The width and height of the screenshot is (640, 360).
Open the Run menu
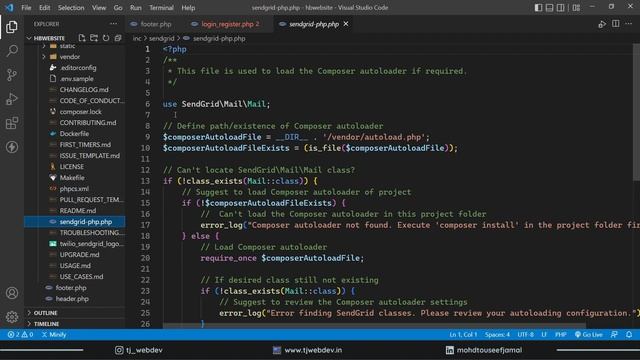coord(136,8)
